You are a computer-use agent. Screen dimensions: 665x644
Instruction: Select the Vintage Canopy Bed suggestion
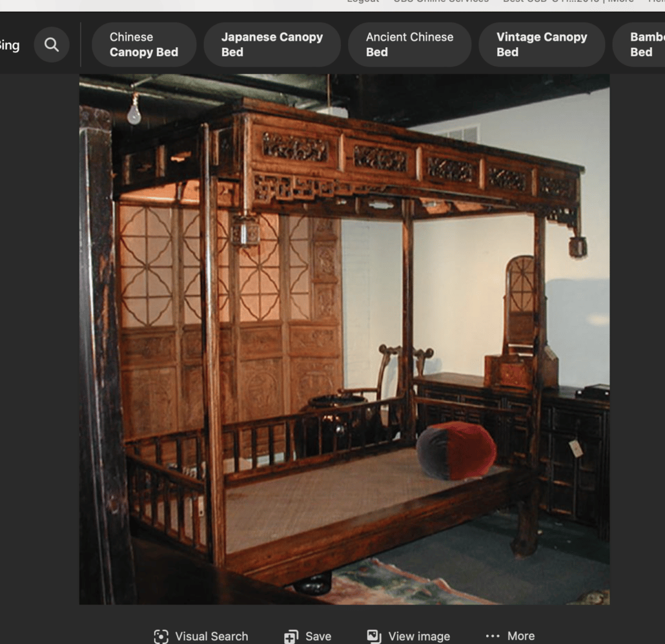pos(542,45)
